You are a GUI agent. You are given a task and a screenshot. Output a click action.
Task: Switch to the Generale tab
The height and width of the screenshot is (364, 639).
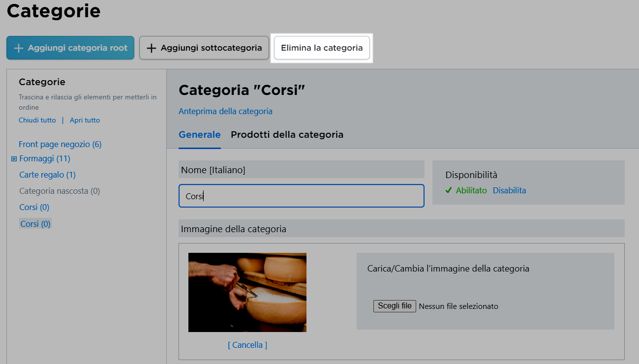[x=199, y=134]
